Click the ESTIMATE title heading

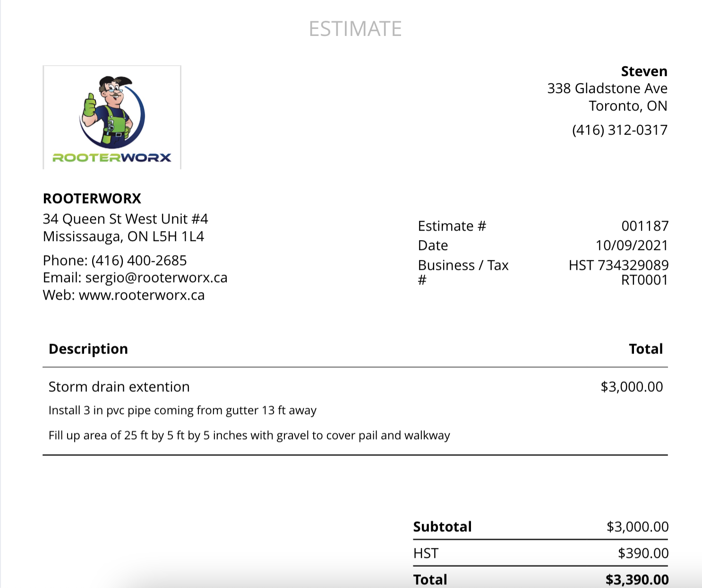point(355,29)
